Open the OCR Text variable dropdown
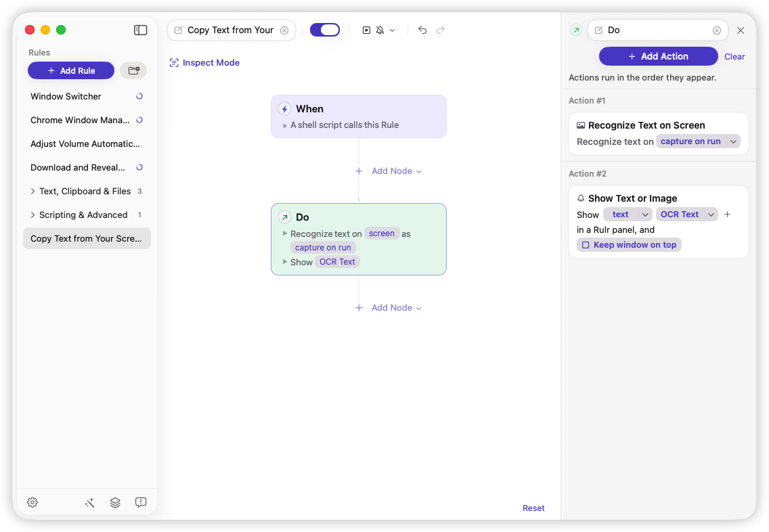Image resolution: width=769 pixels, height=532 pixels. (x=711, y=215)
